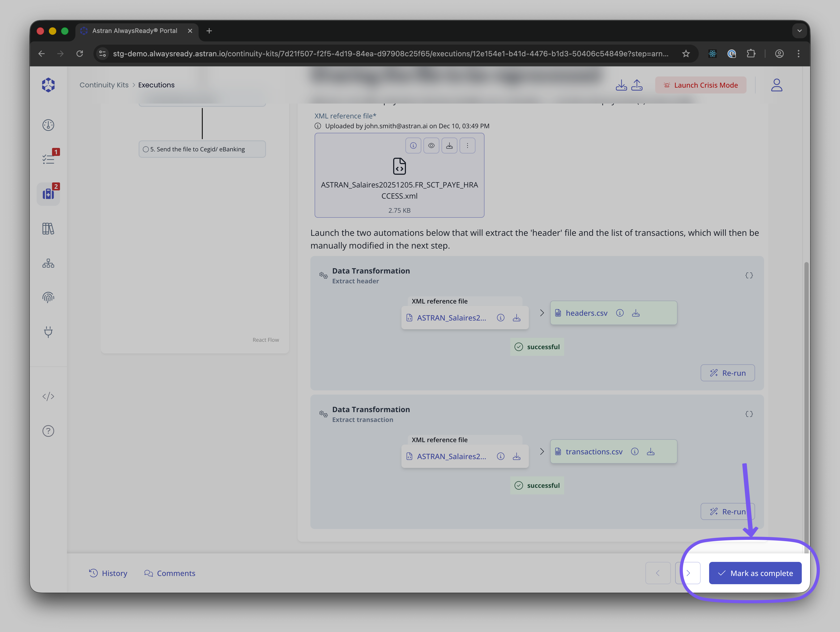Select step 5 Send file to Cegid radio
The height and width of the screenshot is (632, 840).
click(146, 149)
